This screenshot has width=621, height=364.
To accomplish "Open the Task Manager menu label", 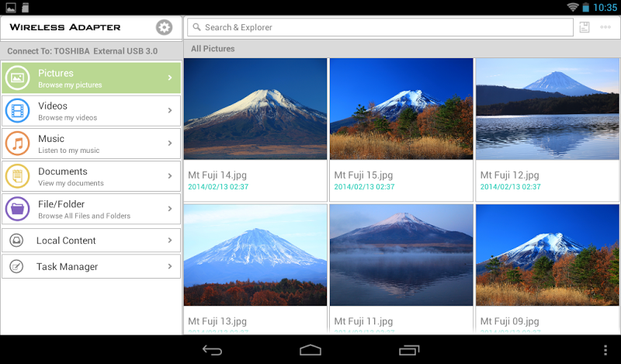I will (x=67, y=266).
